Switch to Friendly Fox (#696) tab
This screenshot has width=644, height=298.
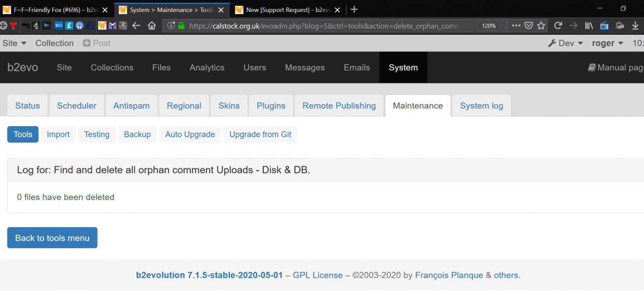coord(56,10)
